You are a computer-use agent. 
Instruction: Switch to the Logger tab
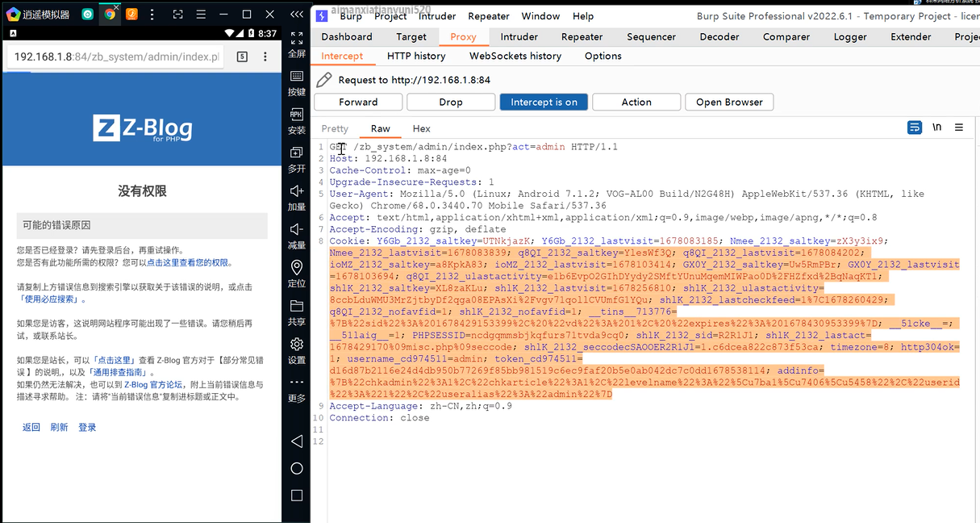(850, 37)
